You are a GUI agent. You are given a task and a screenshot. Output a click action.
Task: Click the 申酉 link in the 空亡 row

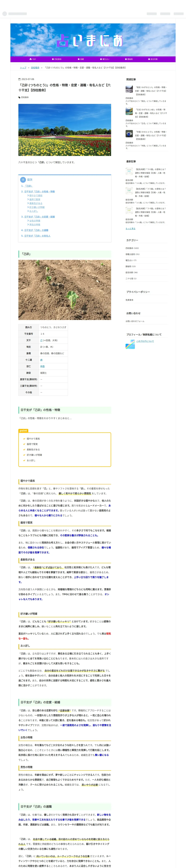coord(43,366)
